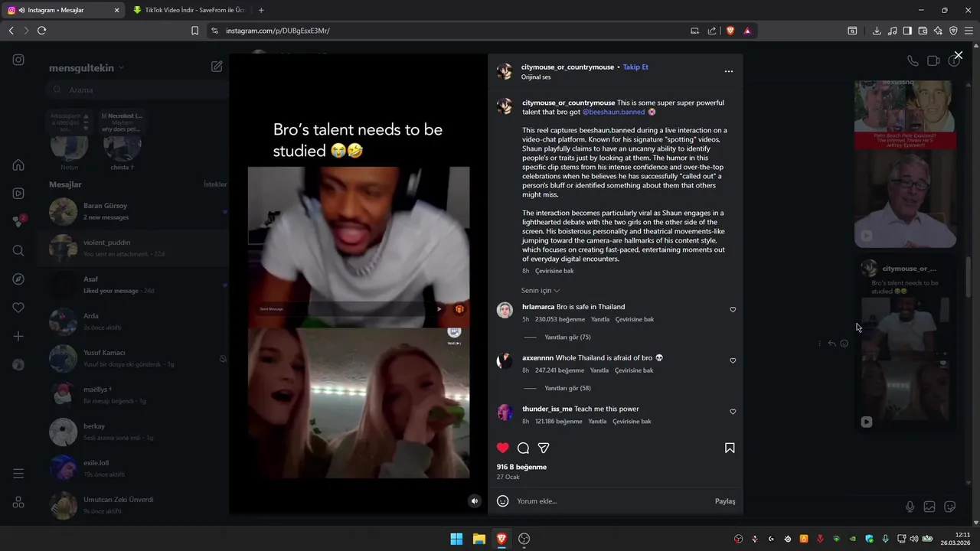Open Brave Rewards triangle icon
The height and width of the screenshot is (551, 980).
747,31
